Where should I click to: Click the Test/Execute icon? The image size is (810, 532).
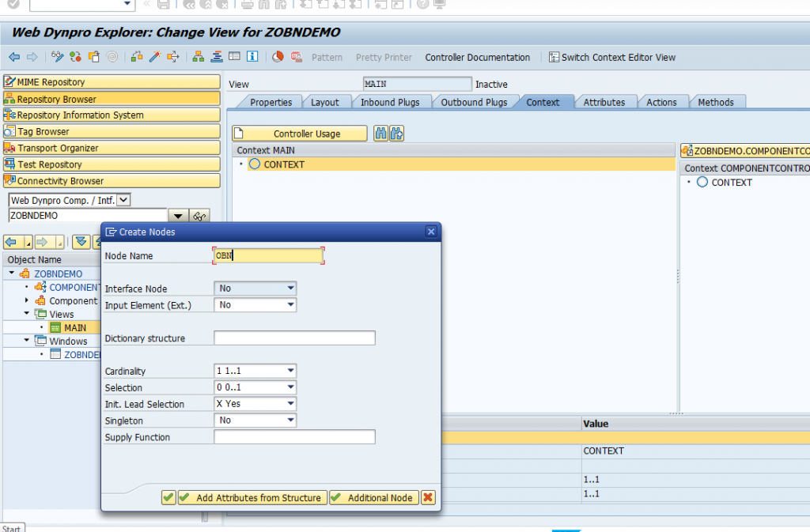point(173,57)
